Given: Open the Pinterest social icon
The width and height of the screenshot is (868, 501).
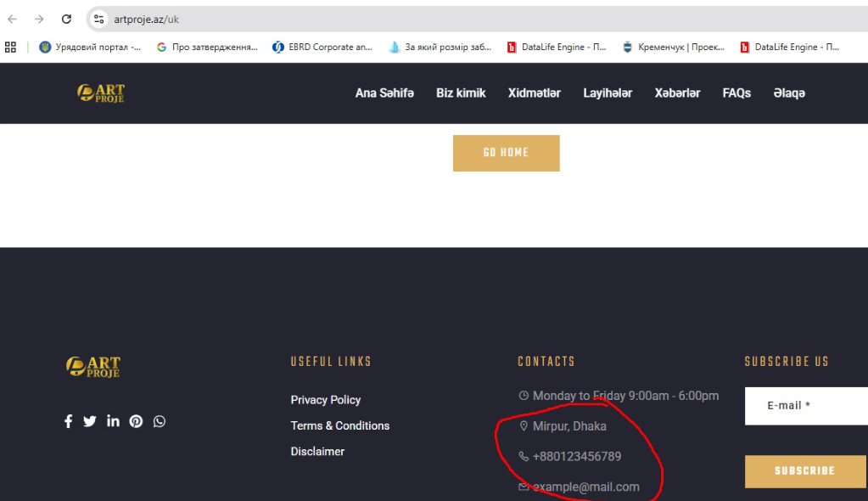Looking at the screenshot, I should click(136, 421).
